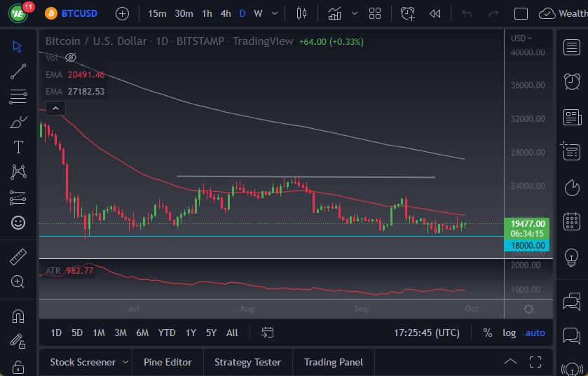Select the trend line drawing tool
588x376 pixels.
[x=18, y=71]
